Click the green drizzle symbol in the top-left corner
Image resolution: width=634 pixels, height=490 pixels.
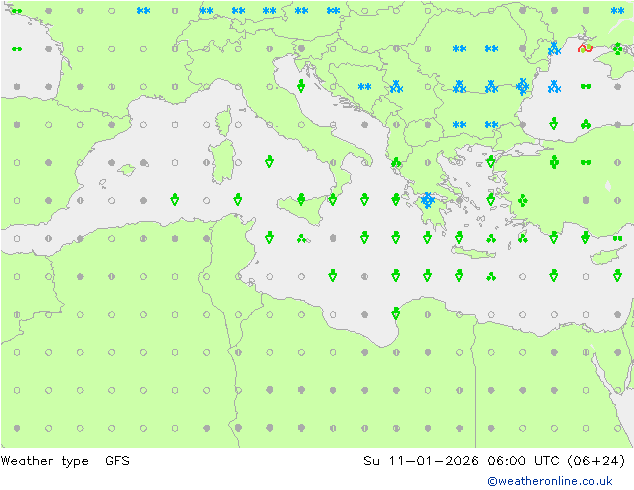(x=17, y=11)
